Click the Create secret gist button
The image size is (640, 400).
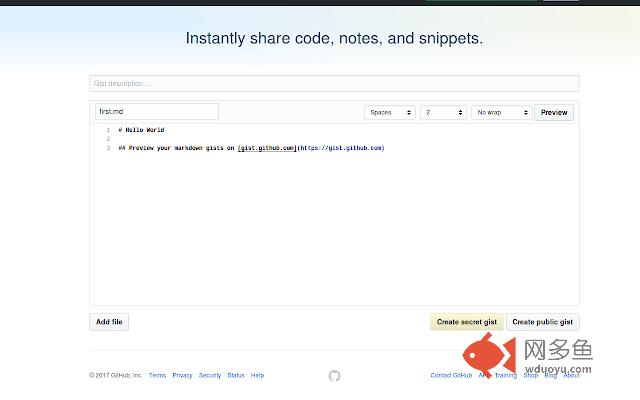click(x=466, y=322)
